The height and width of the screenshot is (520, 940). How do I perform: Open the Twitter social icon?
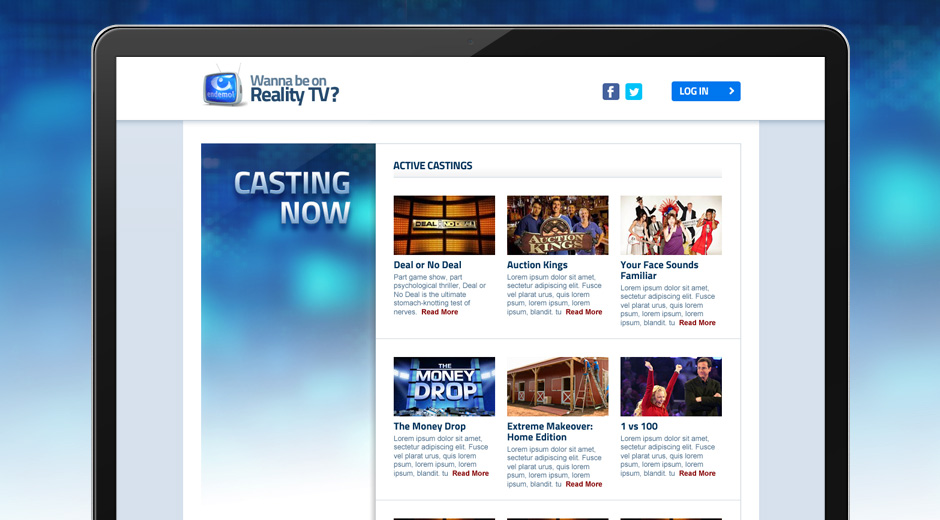(634, 92)
